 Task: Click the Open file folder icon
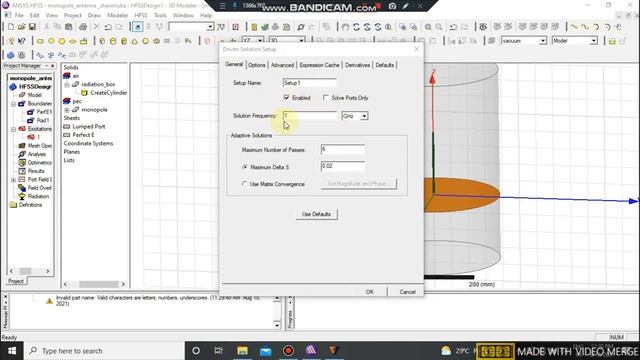coord(22,27)
